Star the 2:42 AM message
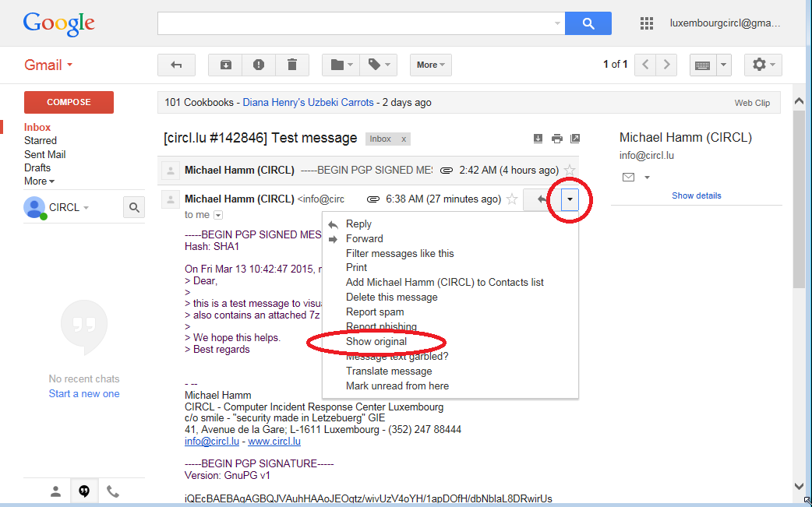The height and width of the screenshot is (507, 812). (x=570, y=171)
